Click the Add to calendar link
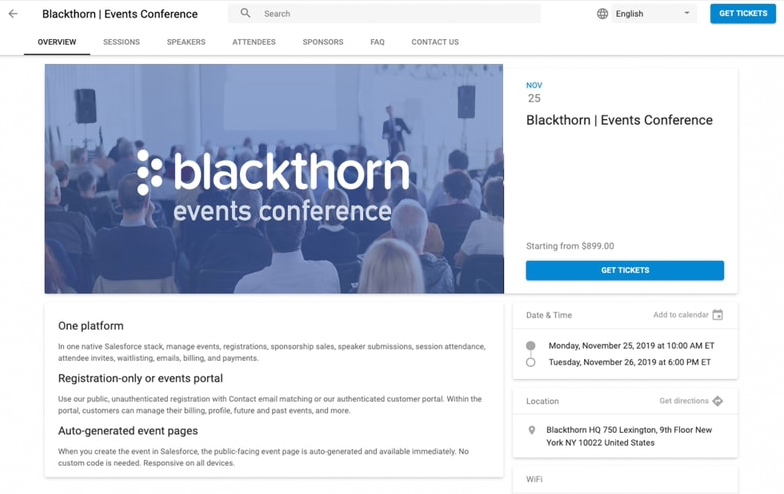784x494 pixels. click(681, 315)
